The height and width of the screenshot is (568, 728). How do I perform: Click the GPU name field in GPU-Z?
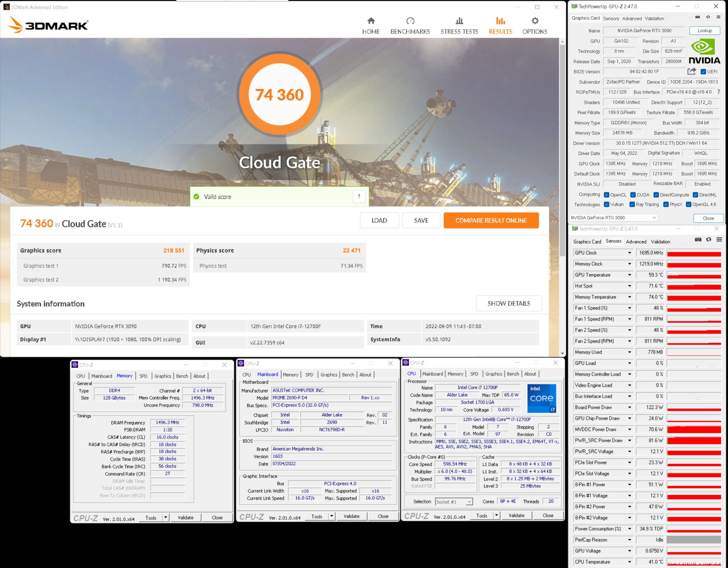(x=644, y=30)
